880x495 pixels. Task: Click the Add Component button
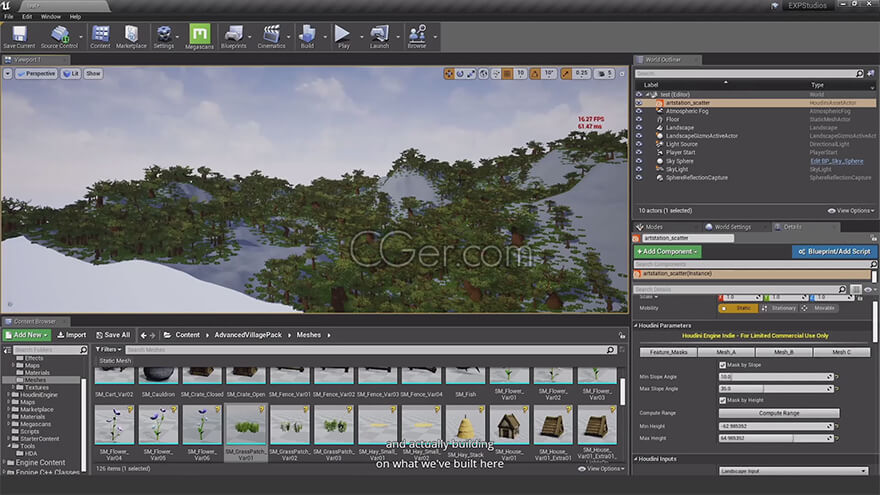667,251
